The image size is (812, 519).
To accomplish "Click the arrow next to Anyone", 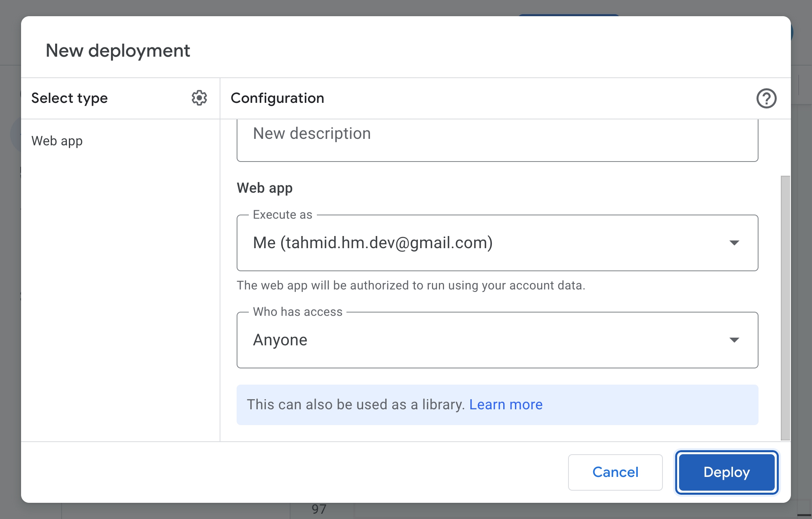I will (x=734, y=340).
